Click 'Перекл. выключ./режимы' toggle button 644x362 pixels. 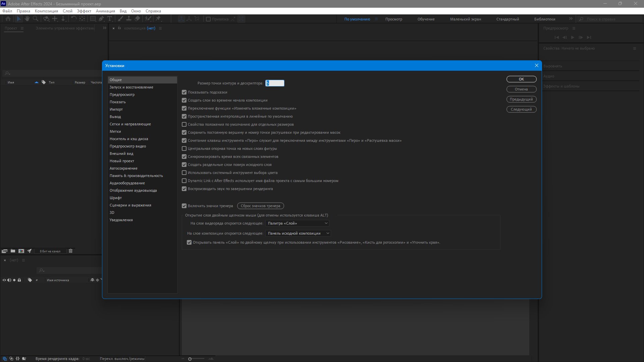[122, 359]
